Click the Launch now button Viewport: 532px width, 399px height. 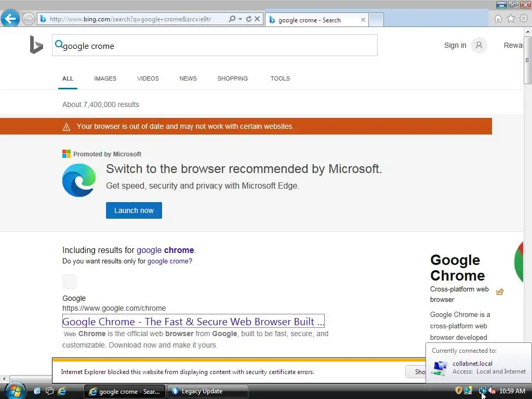point(134,210)
